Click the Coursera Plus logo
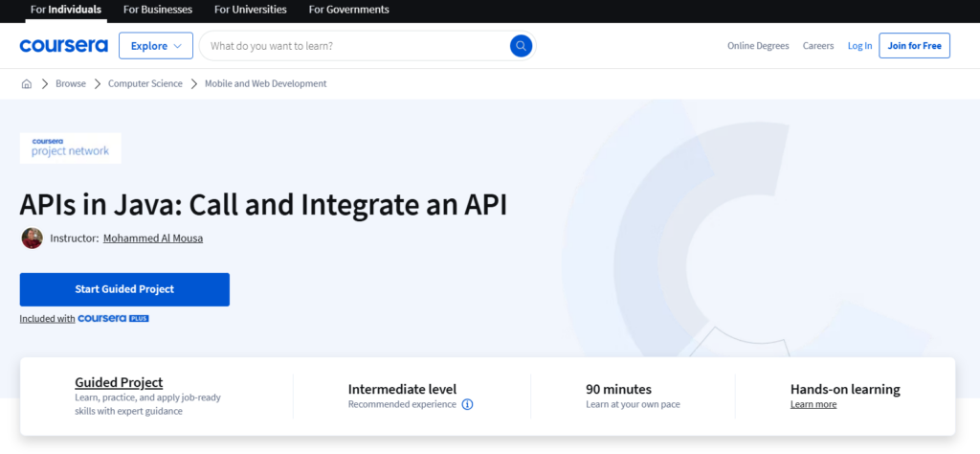Viewport: 980px width, 454px height. (x=113, y=318)
